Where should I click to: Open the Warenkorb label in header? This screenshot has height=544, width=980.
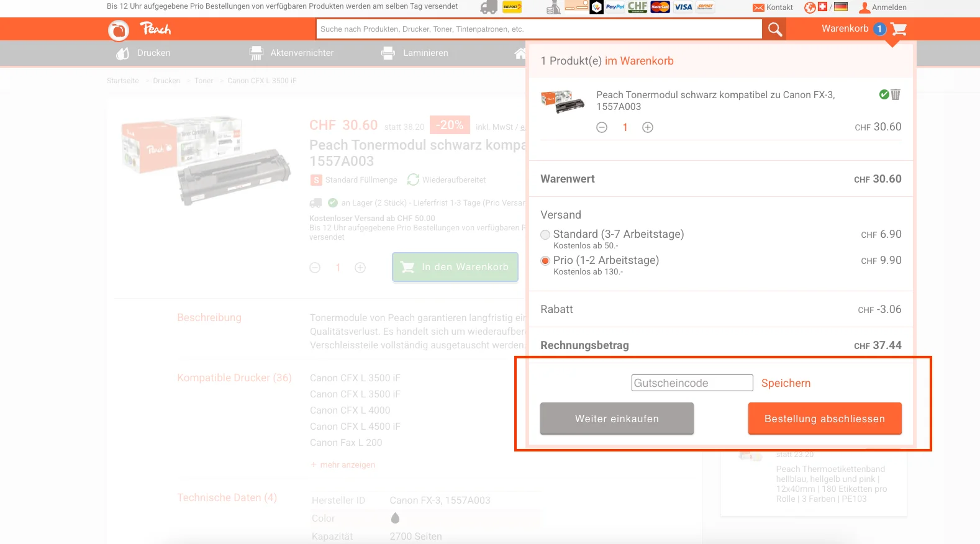845,29
